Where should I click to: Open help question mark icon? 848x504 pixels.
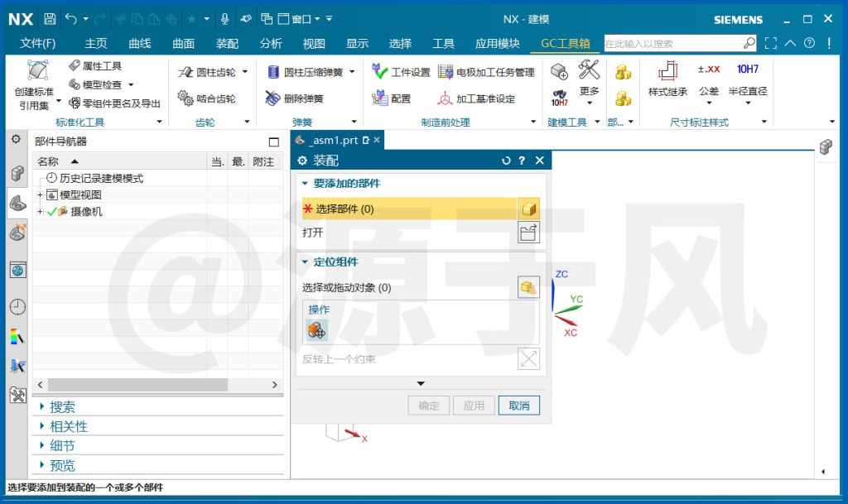pyautogui.click(x=809, y=43)
